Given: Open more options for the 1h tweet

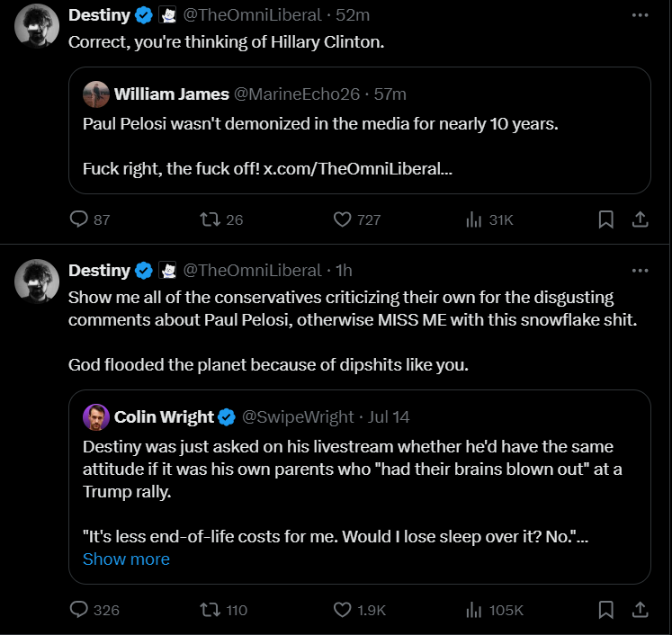Looking at the screenshot, I should click(640, 271).
